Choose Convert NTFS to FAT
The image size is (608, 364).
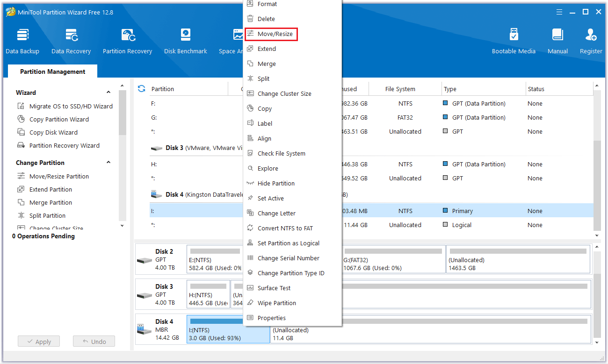(x=292, y=228)
